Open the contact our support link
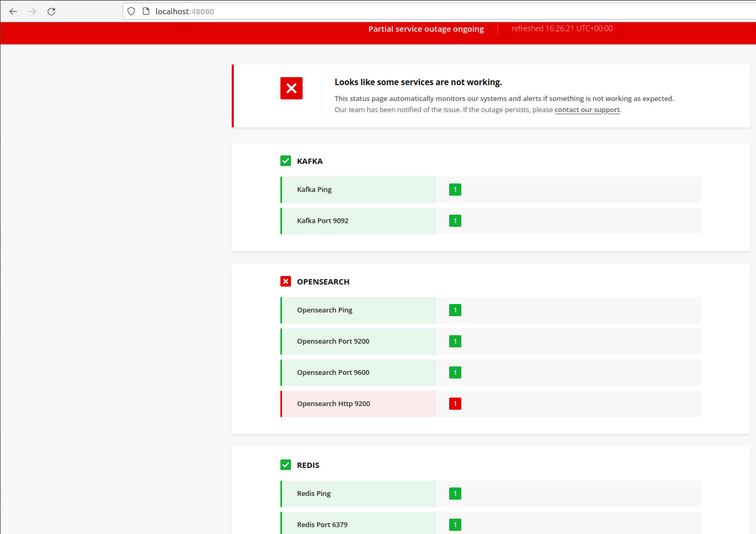The width and height of the screenshot is (756, 534). (x=587, y=110)
